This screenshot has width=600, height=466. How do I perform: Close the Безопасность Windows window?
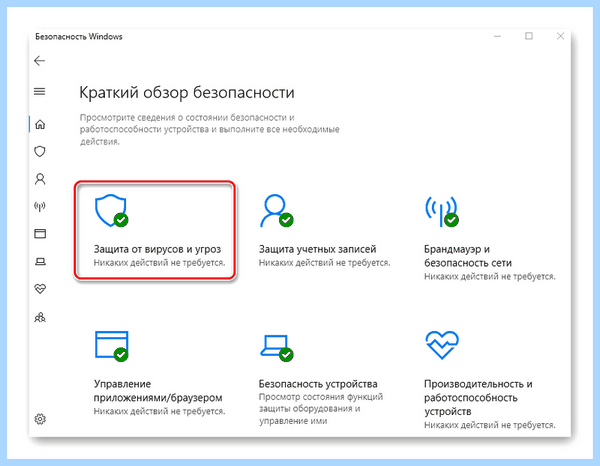560,36
